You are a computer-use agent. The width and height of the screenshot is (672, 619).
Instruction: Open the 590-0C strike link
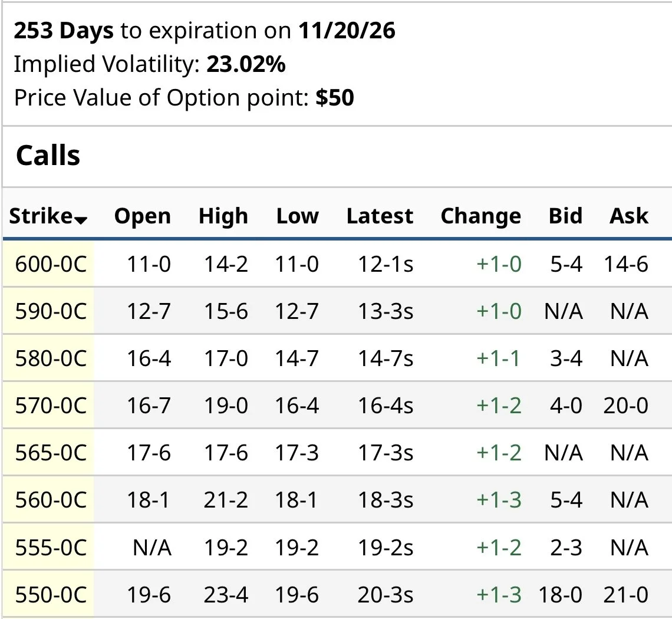click(51, 311)
